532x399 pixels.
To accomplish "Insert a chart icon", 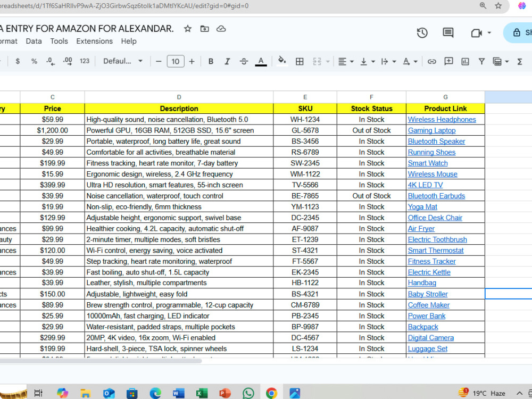I will pyautogui.click(x=465, y=61).
